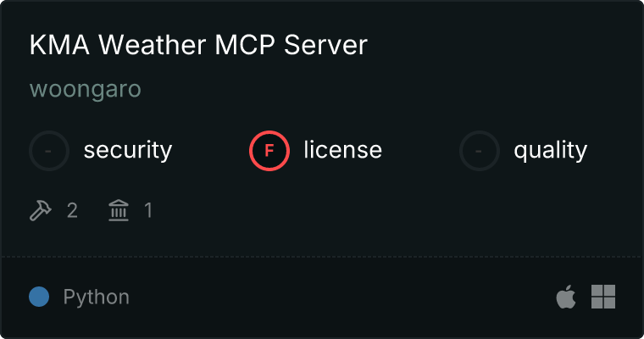Screen dimensions: 644x339
Task: Click the resources count number 1
Action: coord(148,210)
